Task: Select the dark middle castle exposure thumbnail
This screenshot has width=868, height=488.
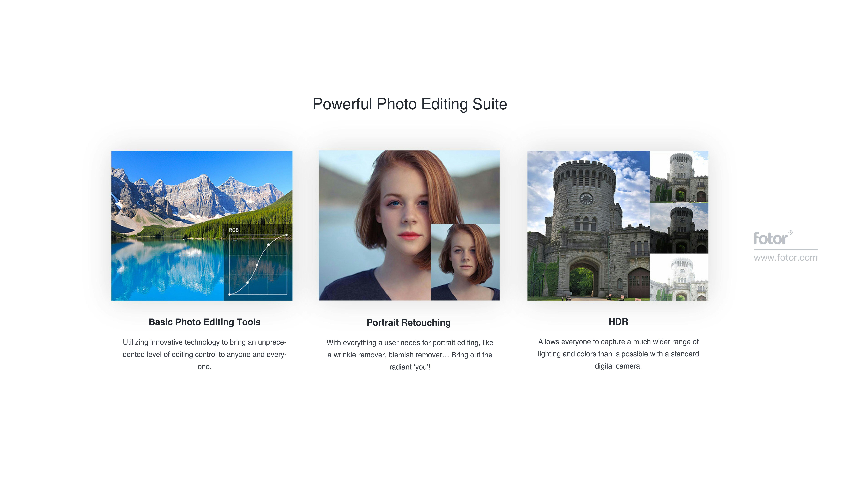Action: tap(679, 228)
